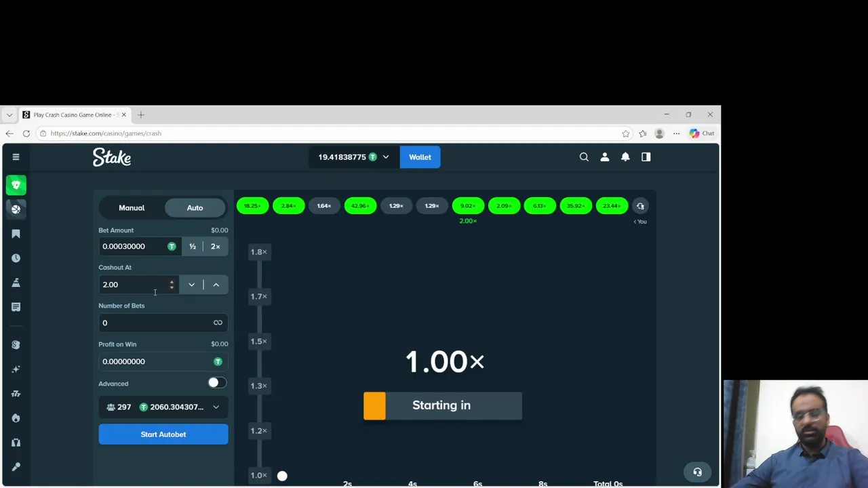Screen dimensions: 868x488
Task: Open the 1.64× crash result pill
Action: point(324,206)
